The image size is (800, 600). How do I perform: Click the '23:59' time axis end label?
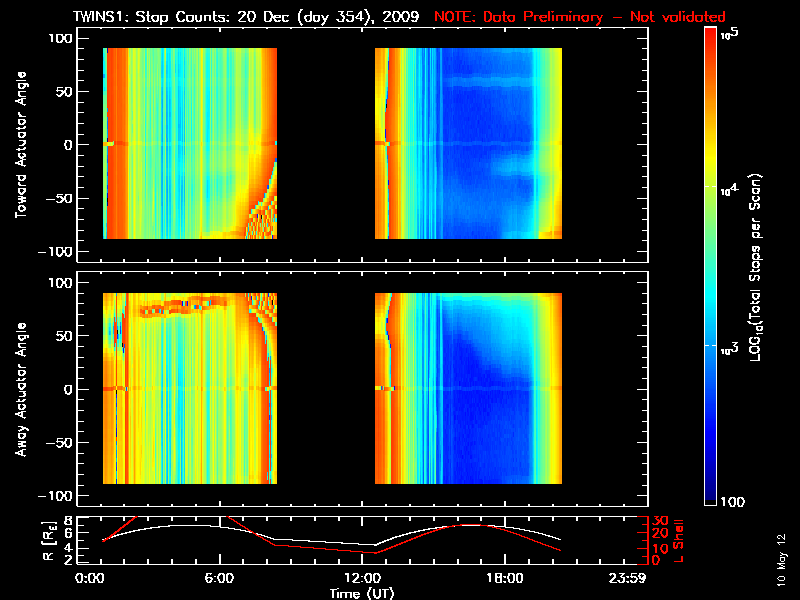(627, 579)
